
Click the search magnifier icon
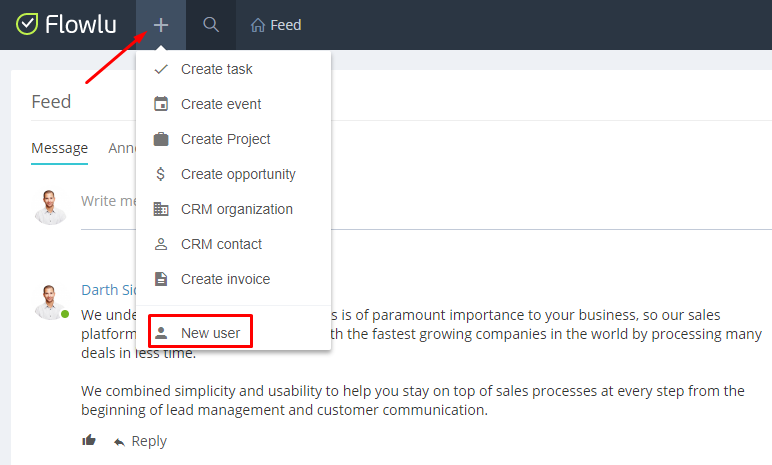[x=211, y=25]
